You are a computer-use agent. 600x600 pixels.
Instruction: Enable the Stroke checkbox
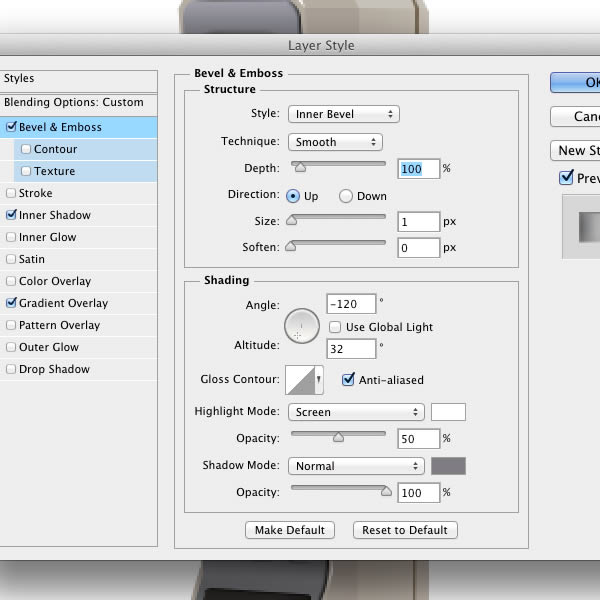click(11, 193)
